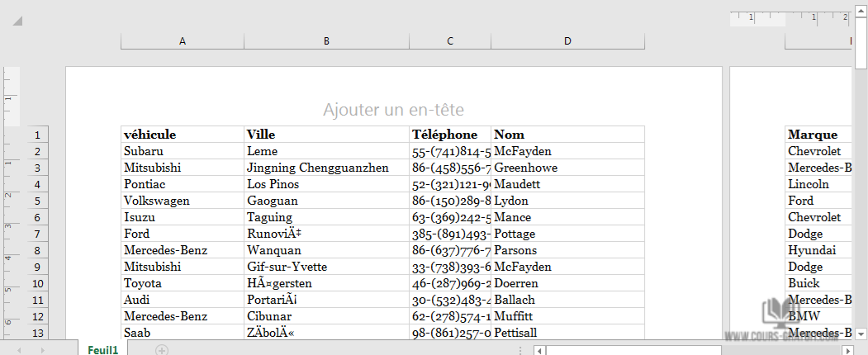This screenshot has width=868, height=355.
Task: Select column C header
Action: click(x=449, y=41)
